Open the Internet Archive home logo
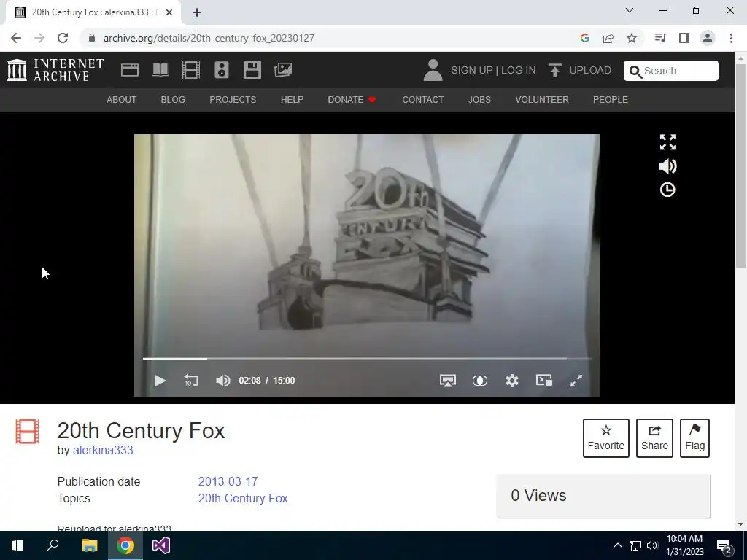This screenshot has width=747, height=560. [x=55, y=70]
